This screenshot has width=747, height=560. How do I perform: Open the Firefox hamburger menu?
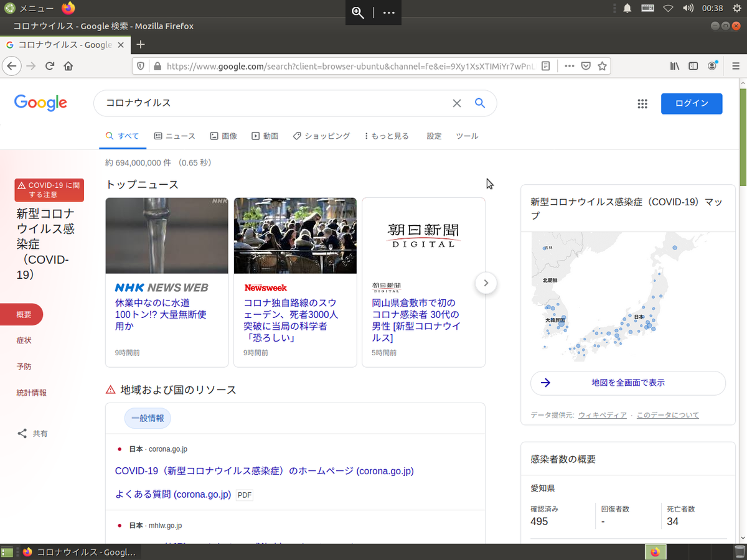tap(736, 66)
